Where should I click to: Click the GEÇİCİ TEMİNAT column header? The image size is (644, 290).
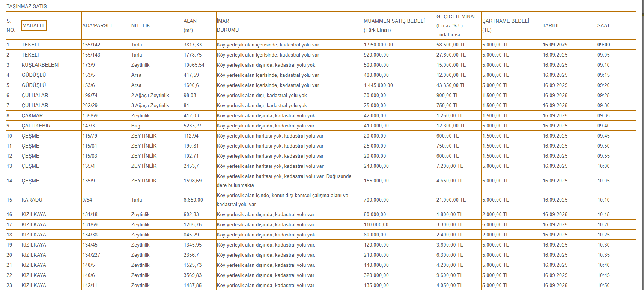(x=456, y=25)
